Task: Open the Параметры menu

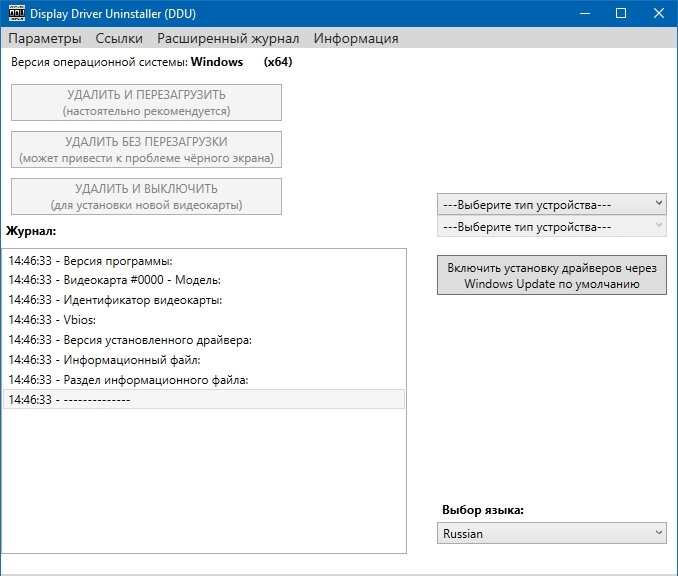Action: [x=45, y=38]
